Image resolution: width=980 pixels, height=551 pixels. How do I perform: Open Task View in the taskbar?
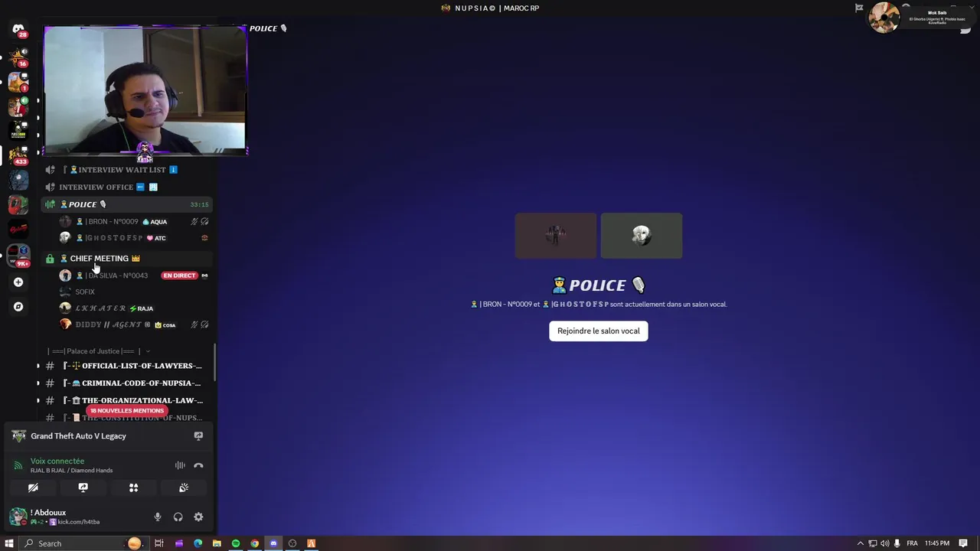click(159, 543)
